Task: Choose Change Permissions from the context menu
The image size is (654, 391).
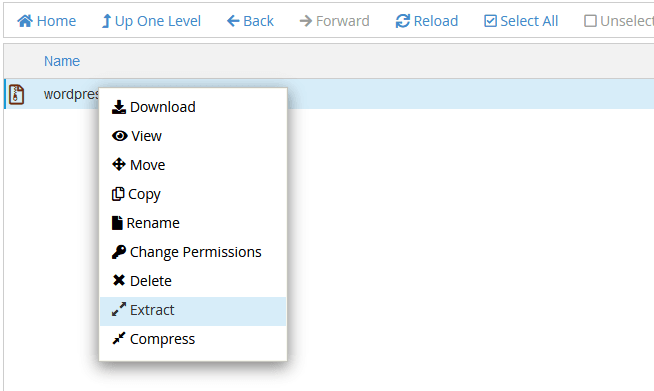Action: coord(193,252)
